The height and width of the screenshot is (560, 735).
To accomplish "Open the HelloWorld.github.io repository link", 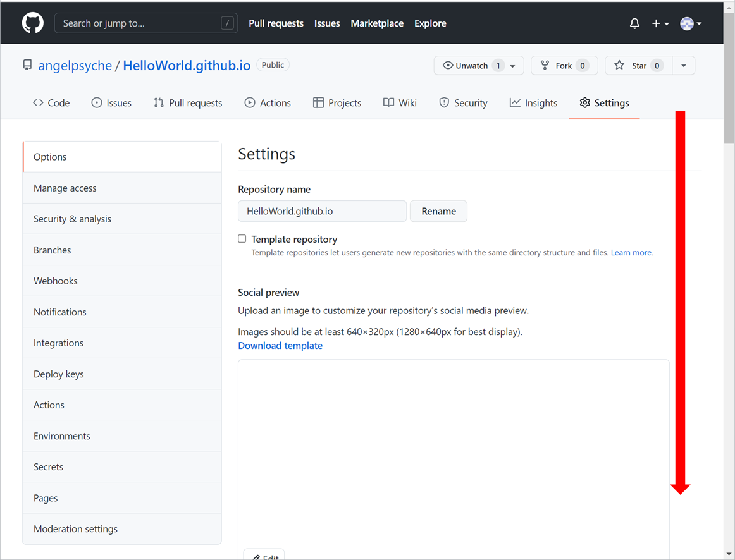I will [187, 66].
